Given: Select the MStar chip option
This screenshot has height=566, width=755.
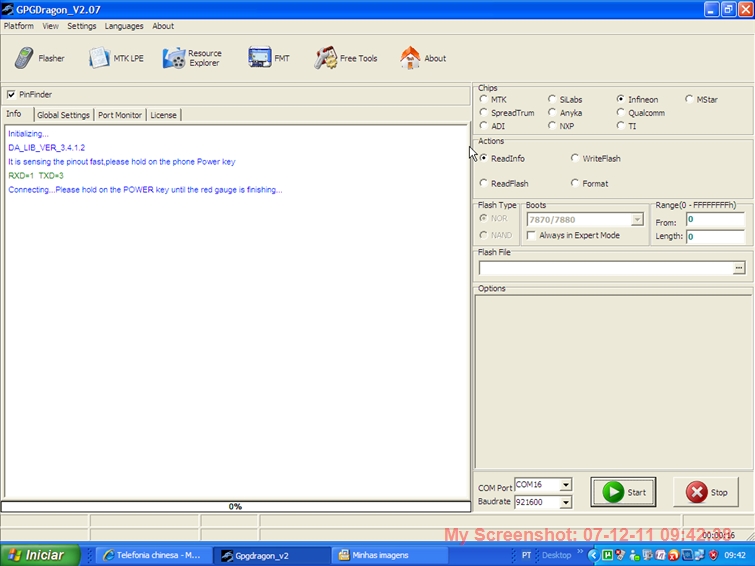Looking at the screenshot, I should click(689, 99).
